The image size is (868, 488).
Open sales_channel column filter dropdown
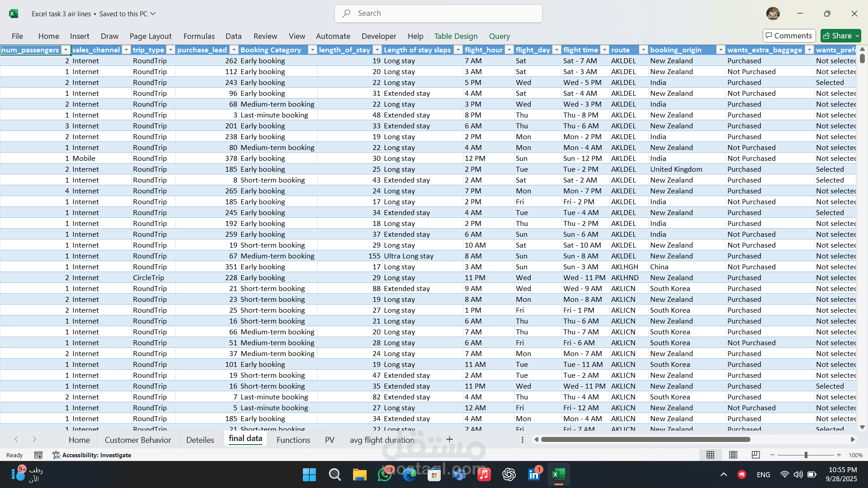click(x=127, y=50)
